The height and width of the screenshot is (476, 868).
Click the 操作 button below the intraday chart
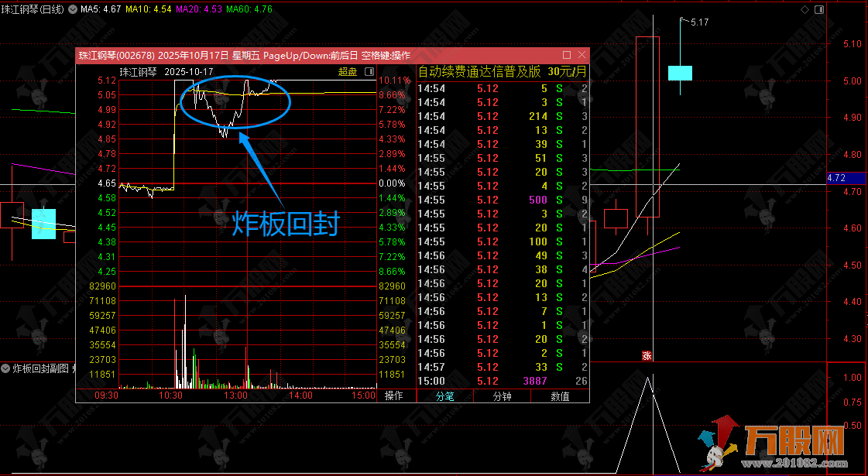pyautogui.click(x=393, y=396)
